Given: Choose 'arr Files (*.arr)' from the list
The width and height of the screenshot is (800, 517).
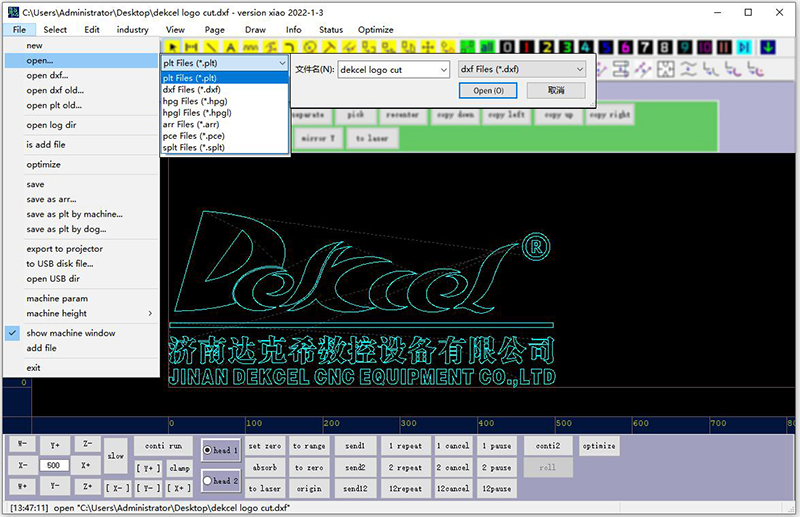Looking at the screenshot, I should [x=224, y=124].
